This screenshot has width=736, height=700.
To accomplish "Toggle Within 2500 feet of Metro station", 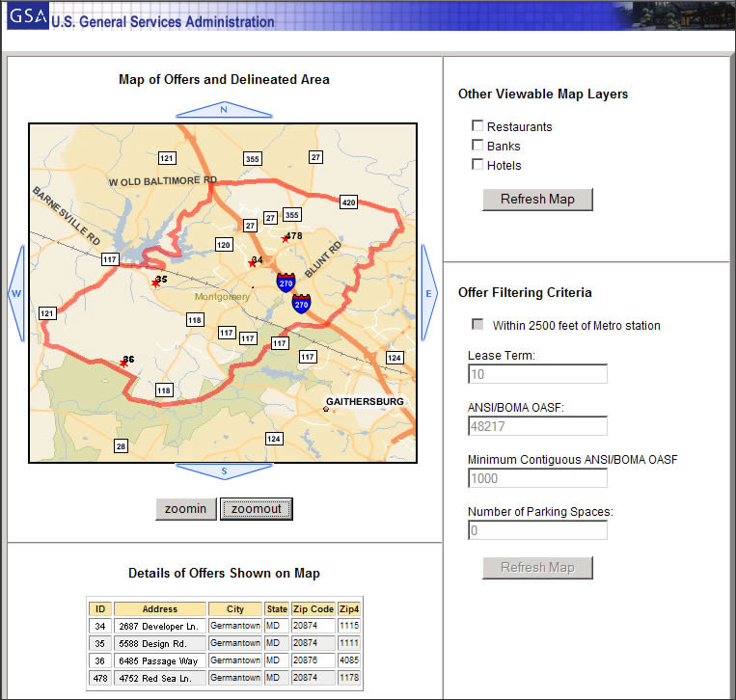I will pyautogui.click(x=477, y=324).
